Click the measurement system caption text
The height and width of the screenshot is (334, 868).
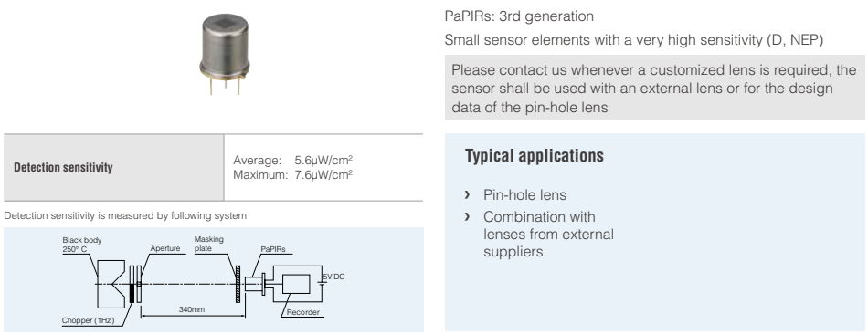pos(125,215)
